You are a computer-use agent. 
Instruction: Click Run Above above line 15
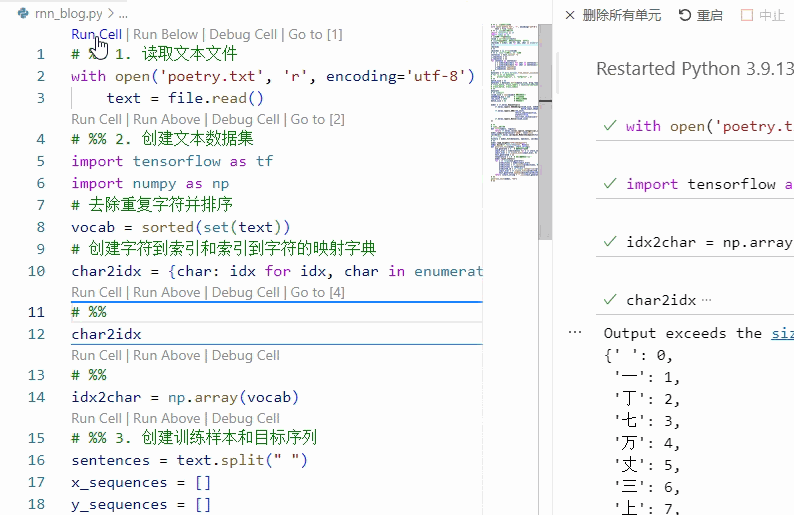[x=167, y=419]
